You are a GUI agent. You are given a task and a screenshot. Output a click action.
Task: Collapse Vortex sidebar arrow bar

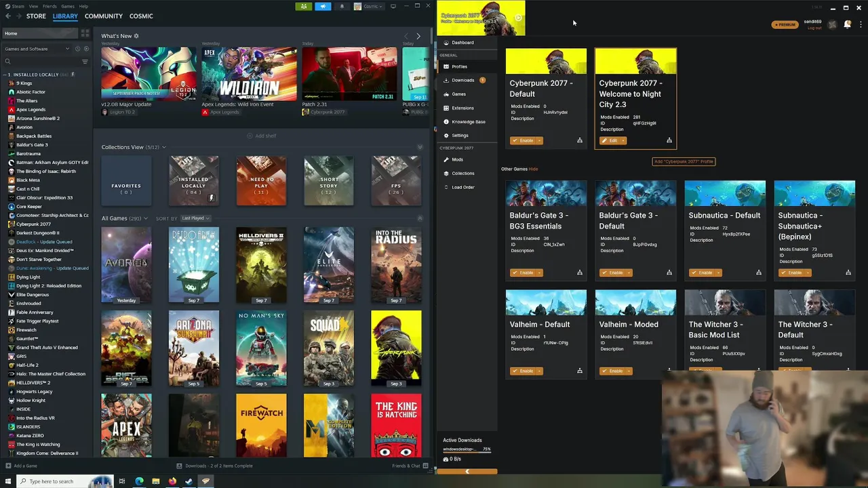[467, 472]
